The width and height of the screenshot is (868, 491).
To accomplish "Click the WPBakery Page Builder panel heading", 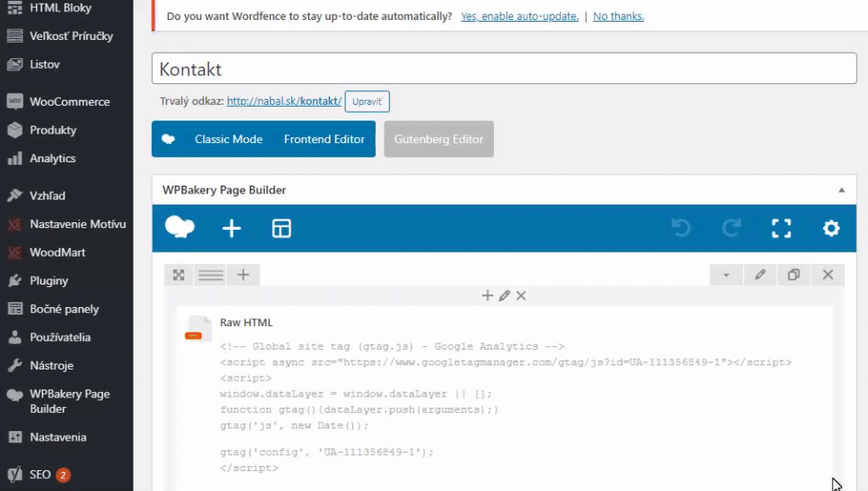I will tap(224, 190).
